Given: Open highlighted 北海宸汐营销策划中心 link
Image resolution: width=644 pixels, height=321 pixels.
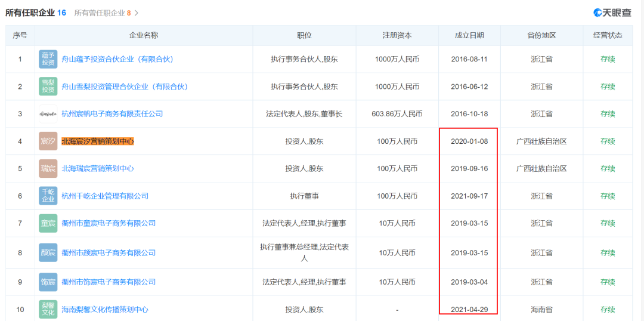Looking at the screenshot, I should [x=98, y=141].
